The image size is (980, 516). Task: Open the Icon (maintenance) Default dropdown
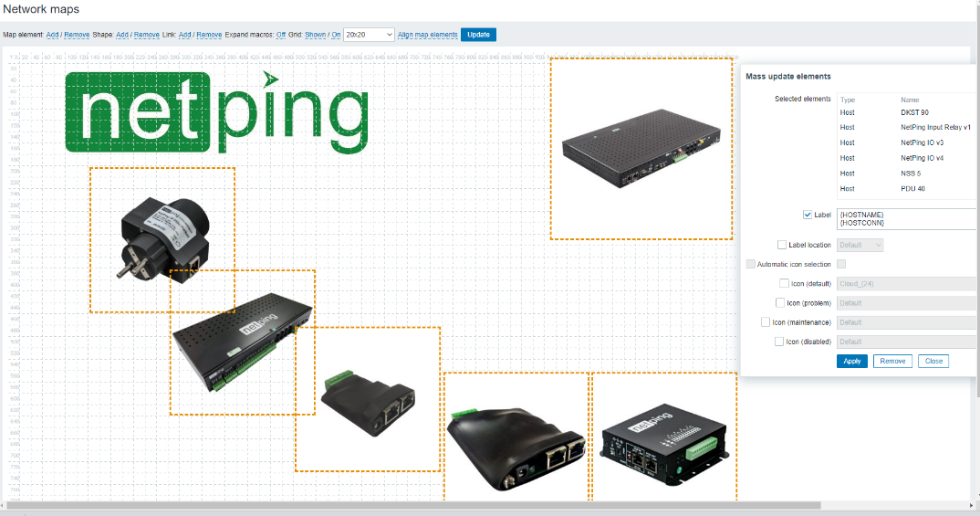click(906, 322)
